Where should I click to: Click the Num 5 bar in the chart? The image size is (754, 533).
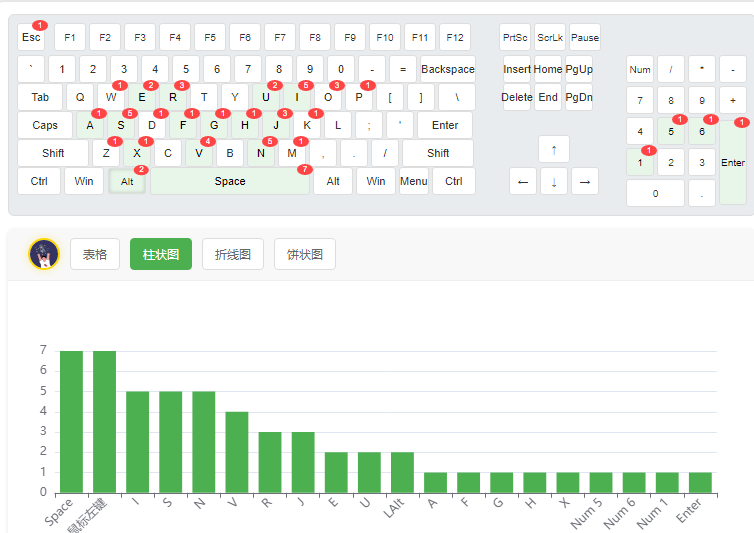coord(601,482)
